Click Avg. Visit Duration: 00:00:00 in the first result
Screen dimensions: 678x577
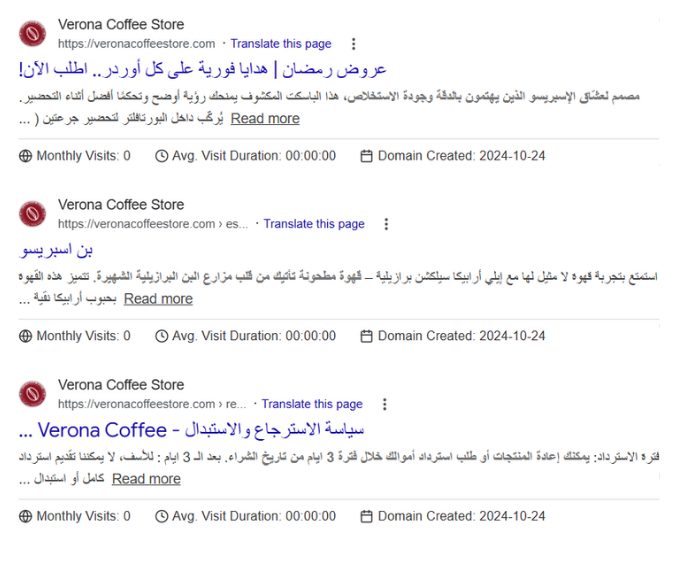point(254,156)
